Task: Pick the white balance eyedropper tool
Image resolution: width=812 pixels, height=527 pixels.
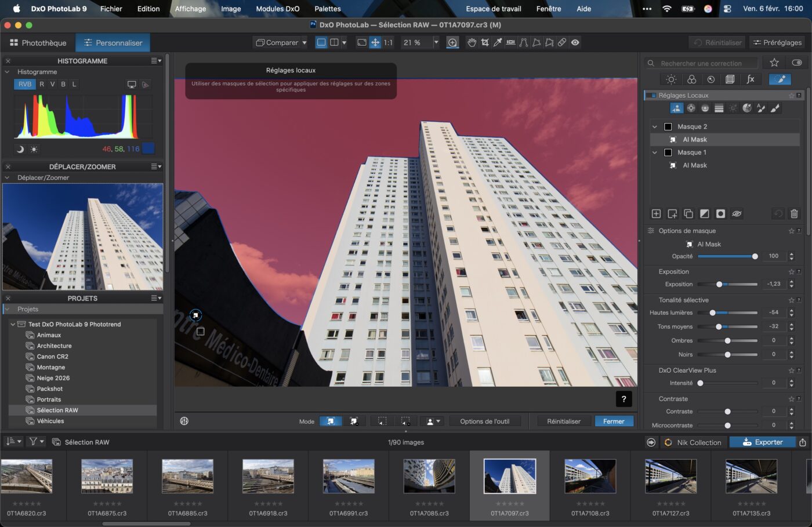Action: 498,42
